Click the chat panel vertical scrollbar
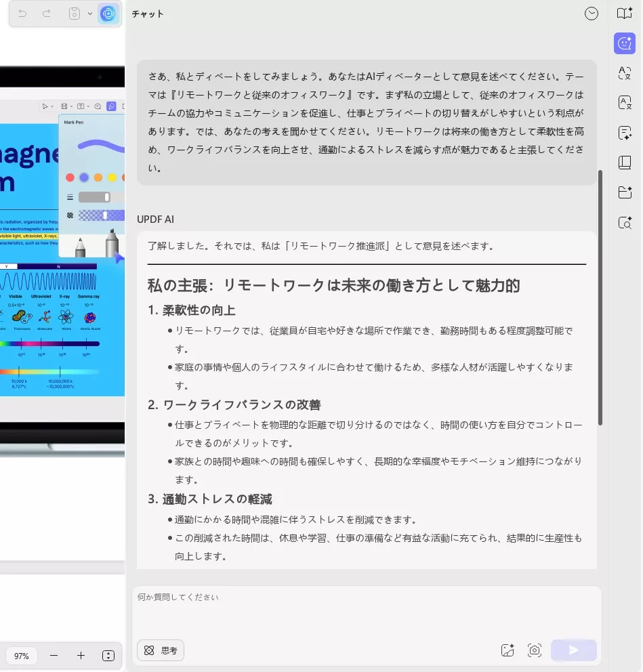 point(600,297)
